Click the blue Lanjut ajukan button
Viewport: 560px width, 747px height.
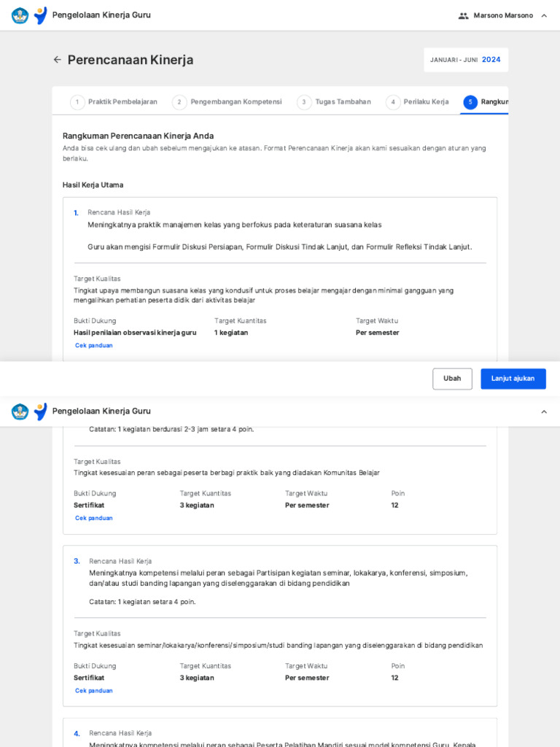513,379
